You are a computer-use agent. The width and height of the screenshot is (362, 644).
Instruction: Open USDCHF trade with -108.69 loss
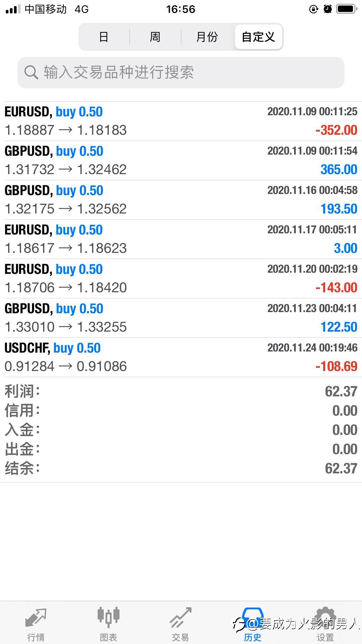181,357
